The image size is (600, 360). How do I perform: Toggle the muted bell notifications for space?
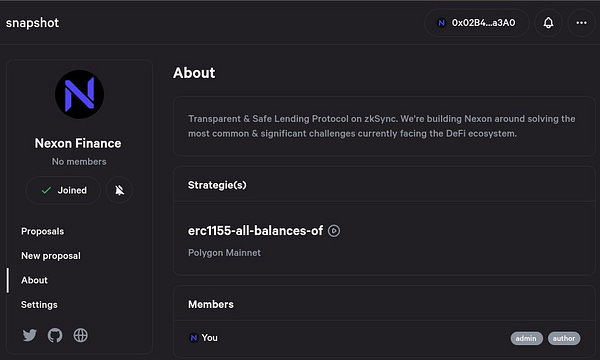click(x=119, y=190)
